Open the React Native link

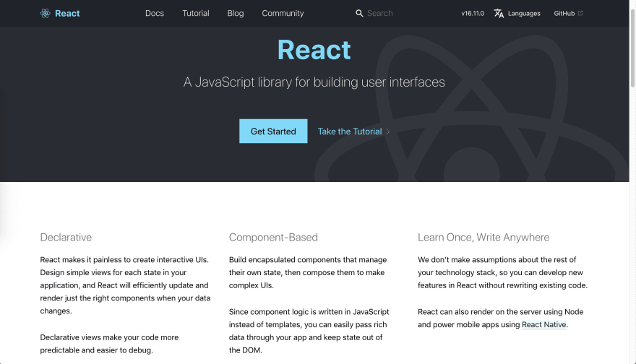544,324
